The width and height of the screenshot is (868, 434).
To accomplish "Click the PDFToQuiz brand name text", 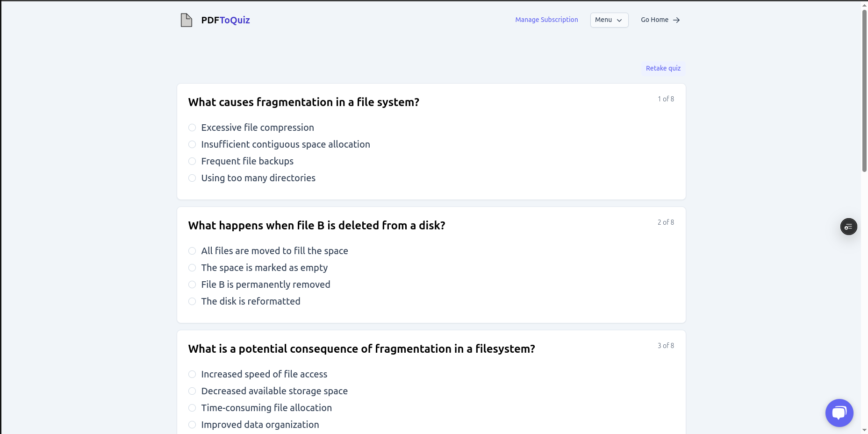I will click(x=225, y=20).
